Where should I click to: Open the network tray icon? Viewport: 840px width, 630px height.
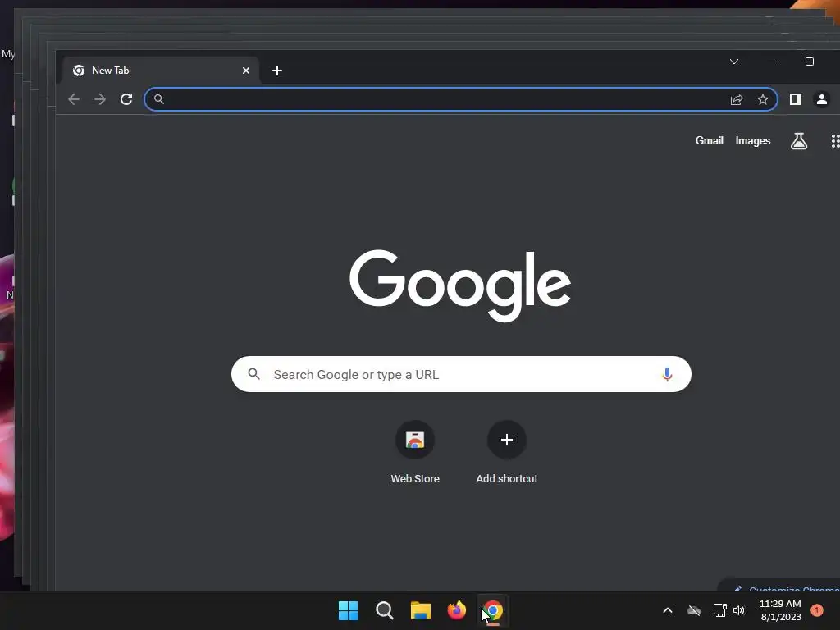719,610
